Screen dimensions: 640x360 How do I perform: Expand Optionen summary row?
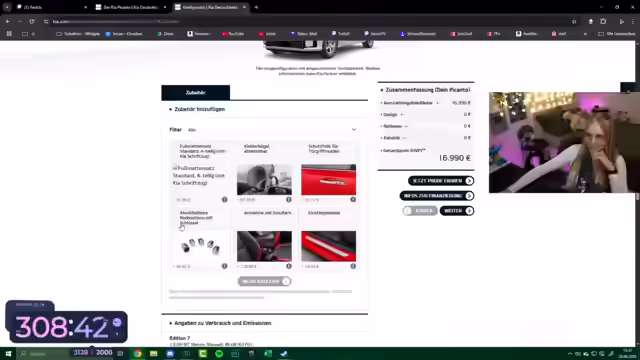coord(426,127)
